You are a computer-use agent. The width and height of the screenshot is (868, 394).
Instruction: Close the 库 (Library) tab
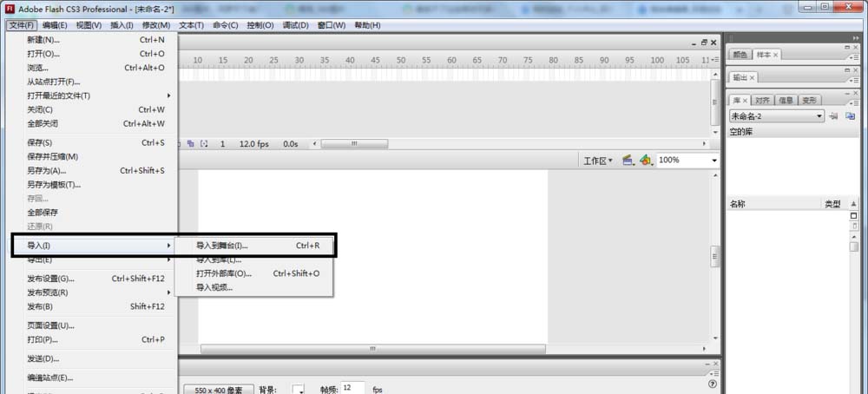tap(745, 100)
